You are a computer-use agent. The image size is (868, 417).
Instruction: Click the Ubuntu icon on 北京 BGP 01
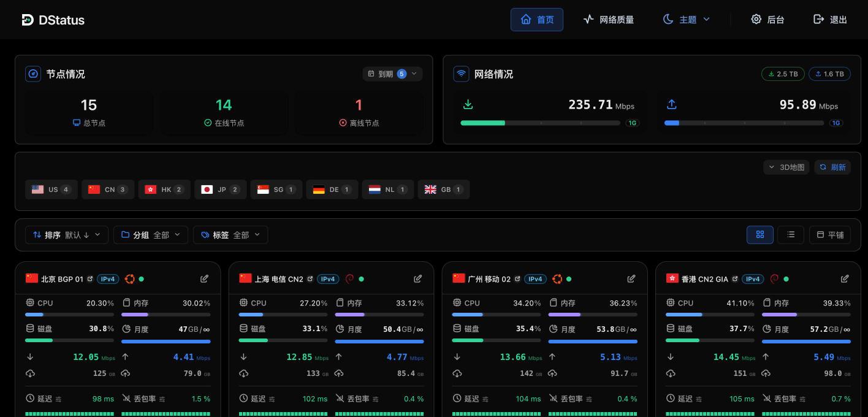click(130, 279)
